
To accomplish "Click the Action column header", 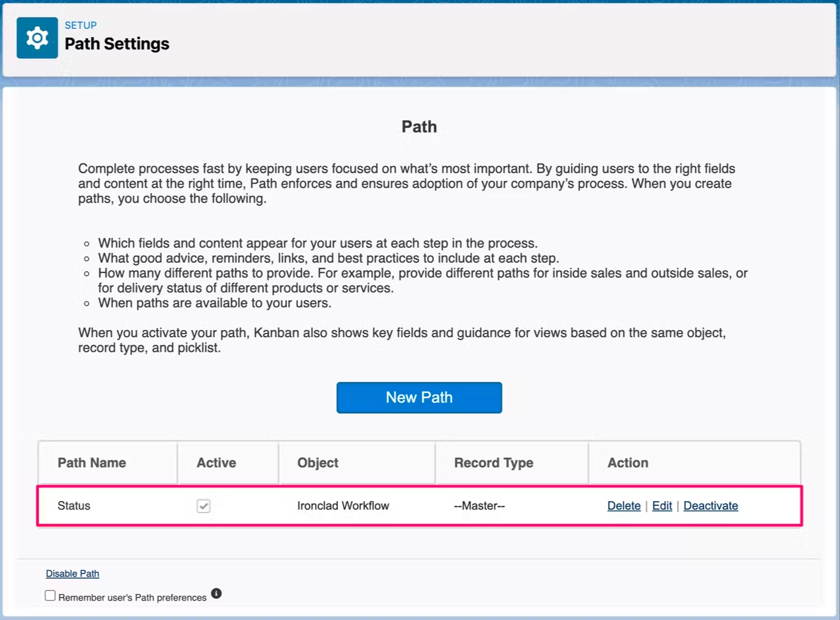I will click(628, 463).
